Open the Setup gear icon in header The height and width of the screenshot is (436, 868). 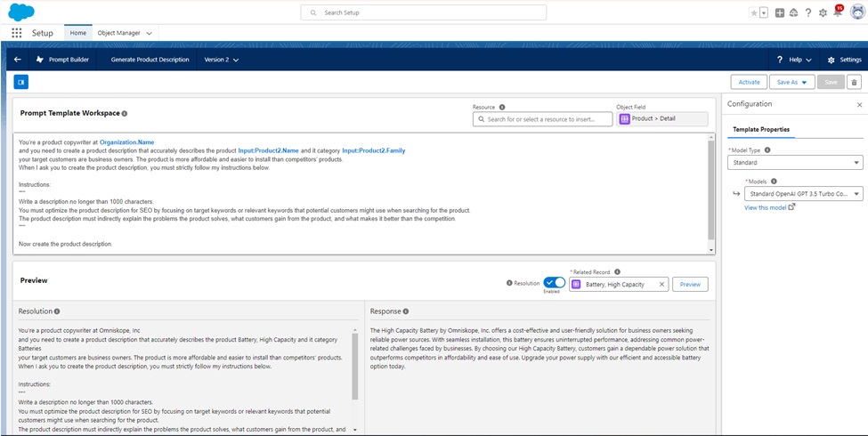[x=823, y=12]
